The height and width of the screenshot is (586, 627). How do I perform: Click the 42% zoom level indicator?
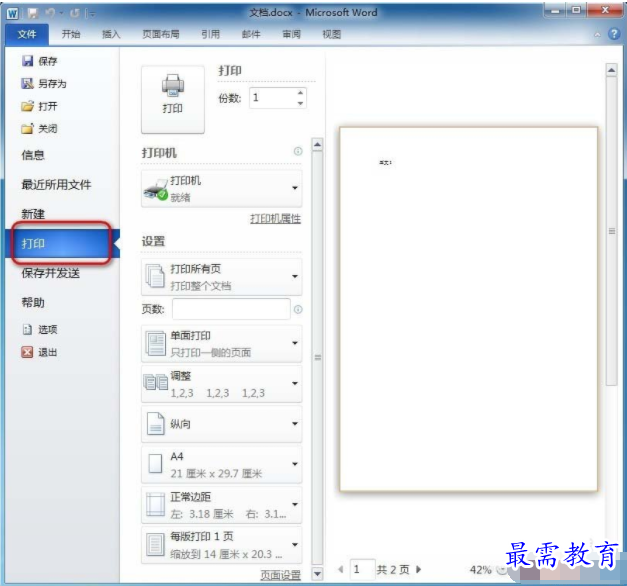click(481, 570)
